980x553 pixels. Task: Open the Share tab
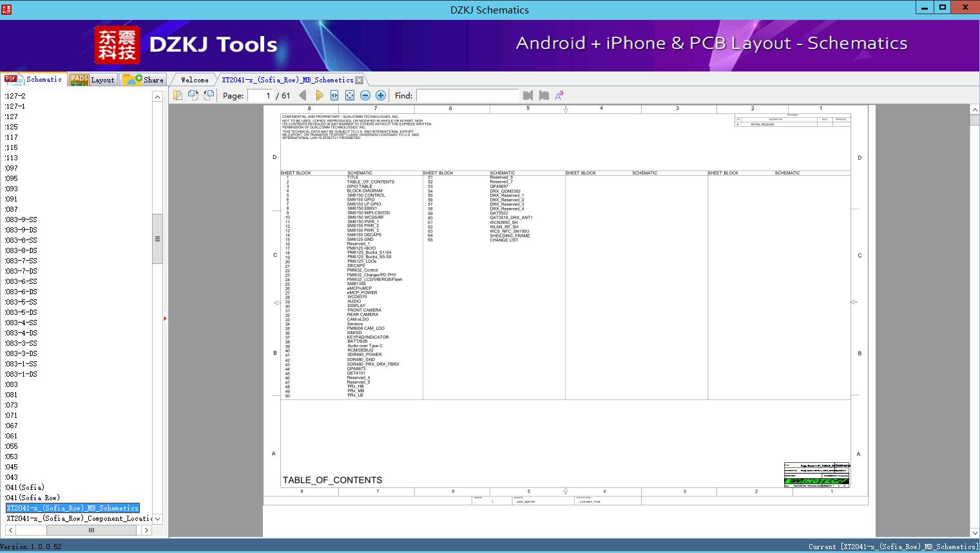pos(143,80)
